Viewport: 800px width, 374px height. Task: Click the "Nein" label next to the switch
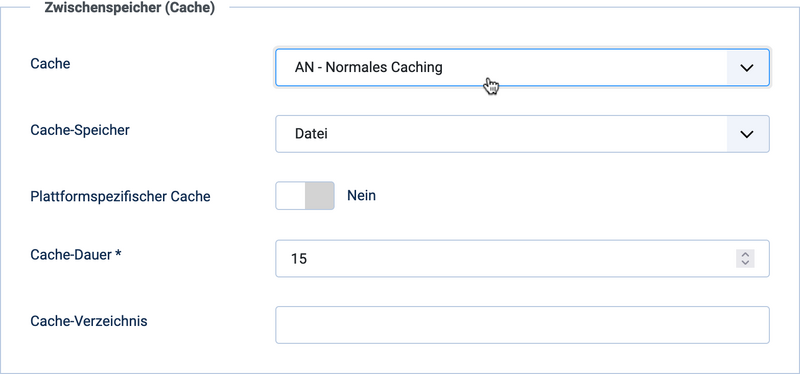click(x=361, y=196)
